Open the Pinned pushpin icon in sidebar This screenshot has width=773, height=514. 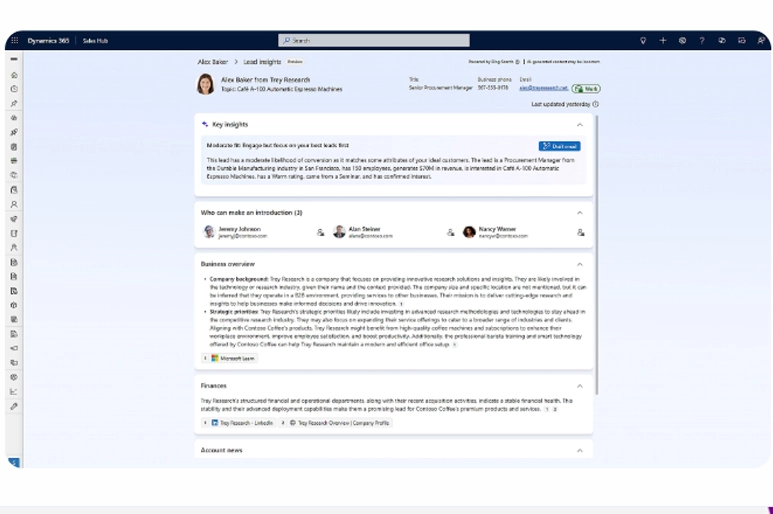pyautogui.click(x=14, y=103)
